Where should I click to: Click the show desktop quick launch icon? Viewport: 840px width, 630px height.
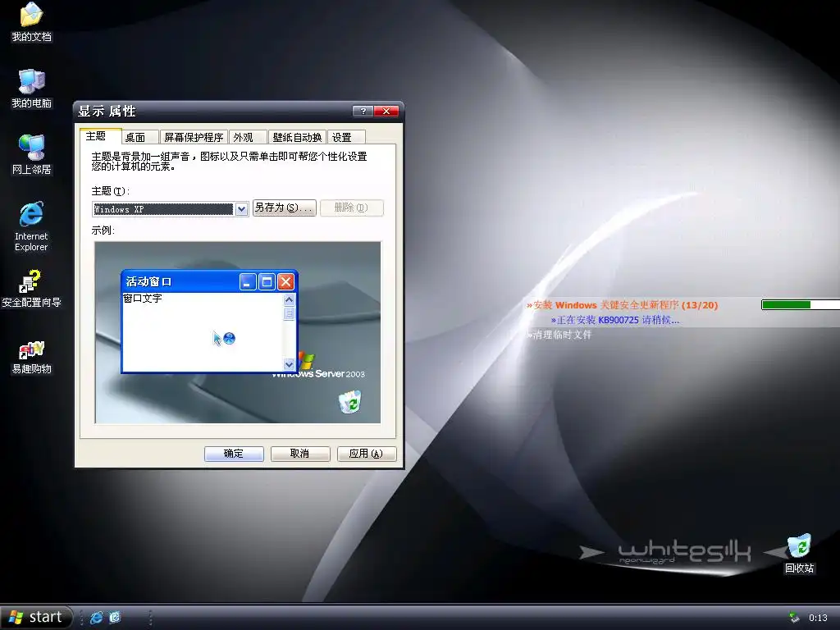[115, 618]
